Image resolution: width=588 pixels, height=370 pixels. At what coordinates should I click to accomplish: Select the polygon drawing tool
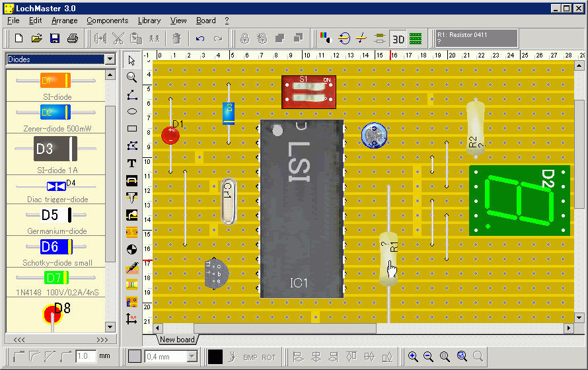[131, 146]
